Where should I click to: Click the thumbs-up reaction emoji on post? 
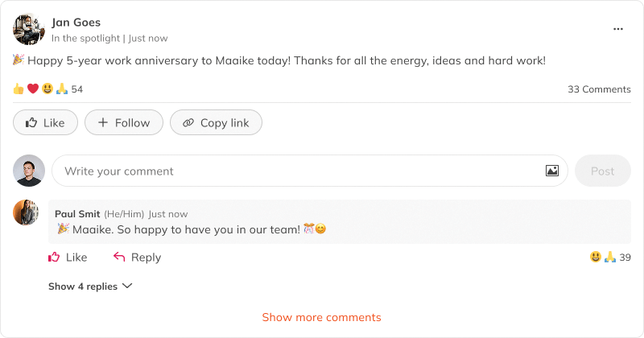pos(19,89)
